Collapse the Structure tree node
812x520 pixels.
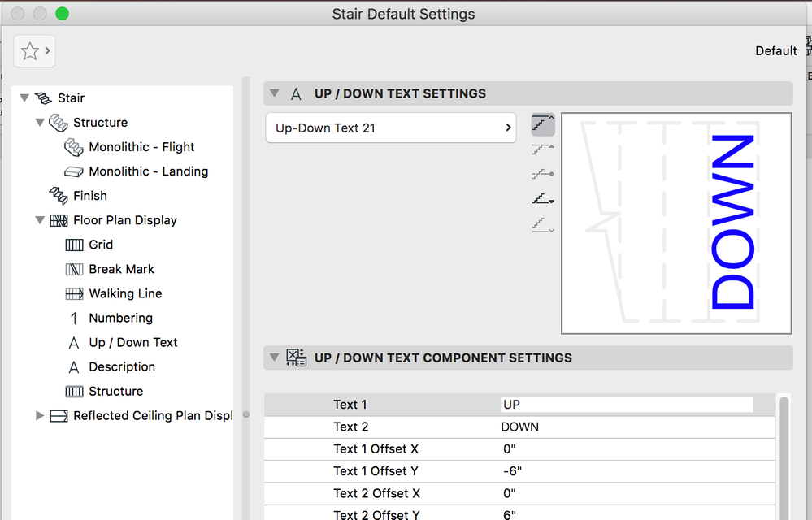click(x=40, y=123)
